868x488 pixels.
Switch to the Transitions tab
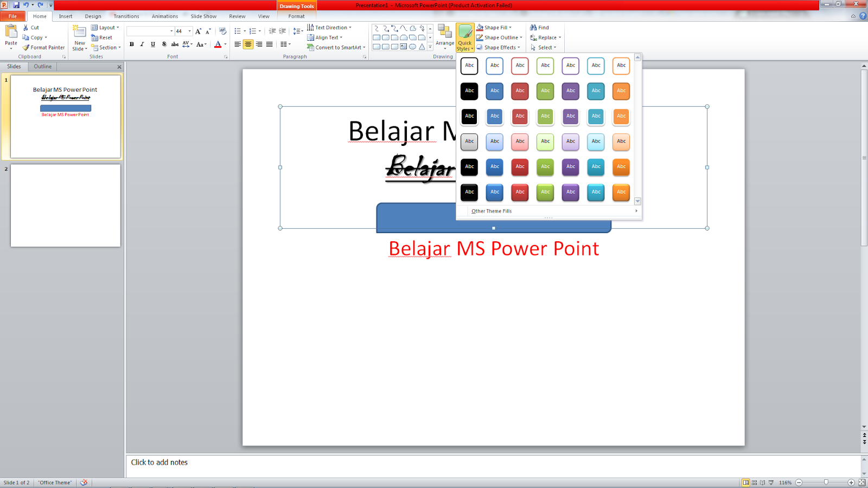pos(126,16)
